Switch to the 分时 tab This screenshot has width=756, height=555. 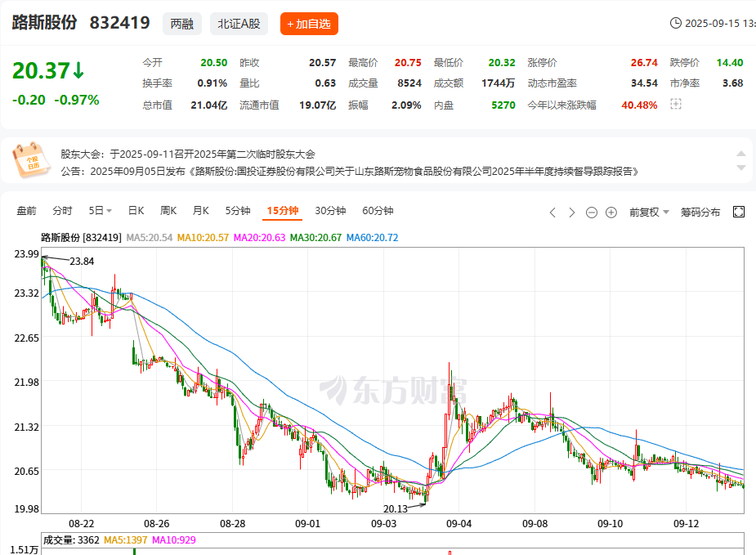(62, 211)
